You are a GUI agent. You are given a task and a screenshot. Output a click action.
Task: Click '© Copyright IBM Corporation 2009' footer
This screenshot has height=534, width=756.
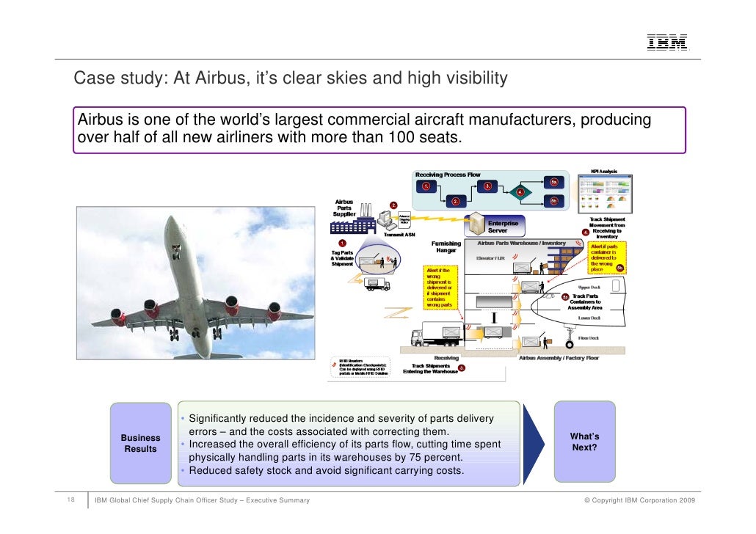640,500
